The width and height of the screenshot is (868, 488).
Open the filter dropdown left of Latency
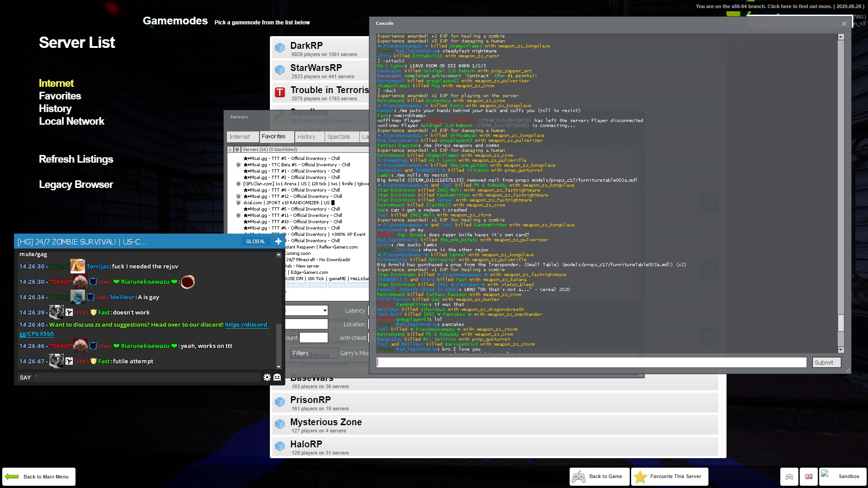click(x=307, y=310)
